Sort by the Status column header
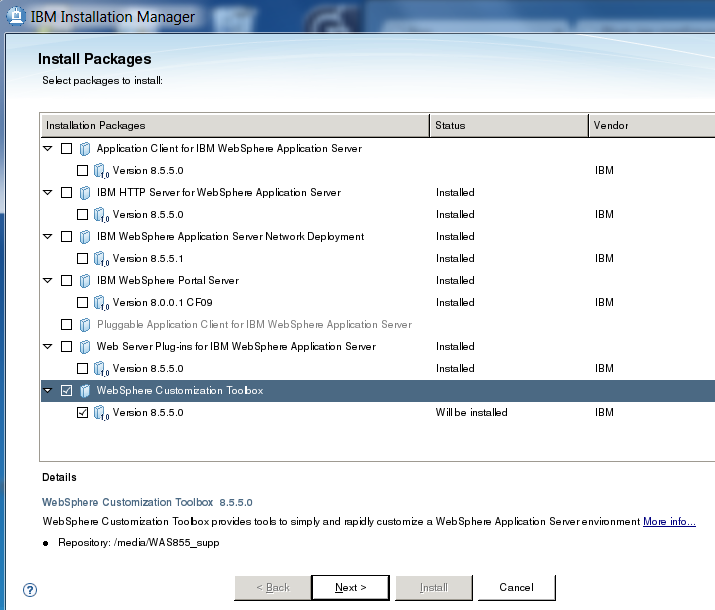 click(509, 125)
